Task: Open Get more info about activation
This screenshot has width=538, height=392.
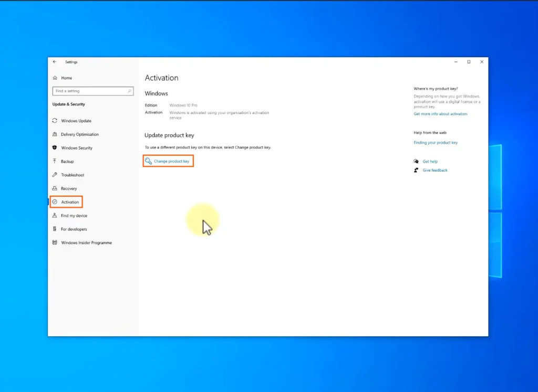Action: click(x=440, y=114)
